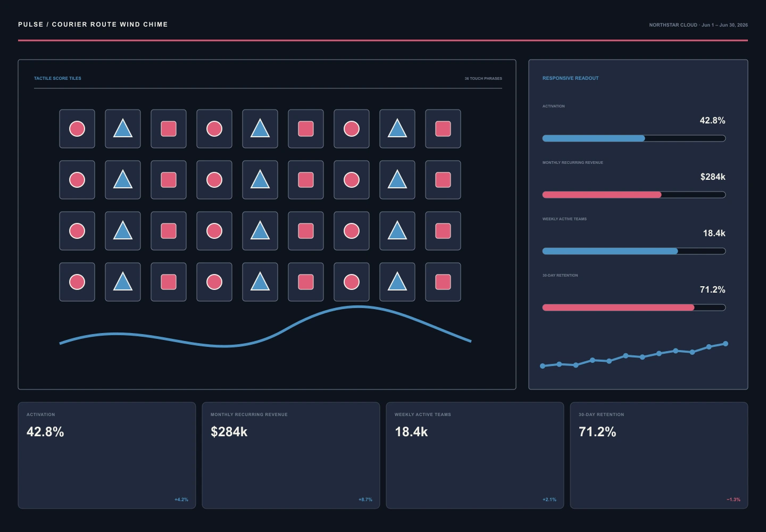Viewport: 766px width, 532px height.
Task: Select the last point on the readout sparkline
Action: 726,344
